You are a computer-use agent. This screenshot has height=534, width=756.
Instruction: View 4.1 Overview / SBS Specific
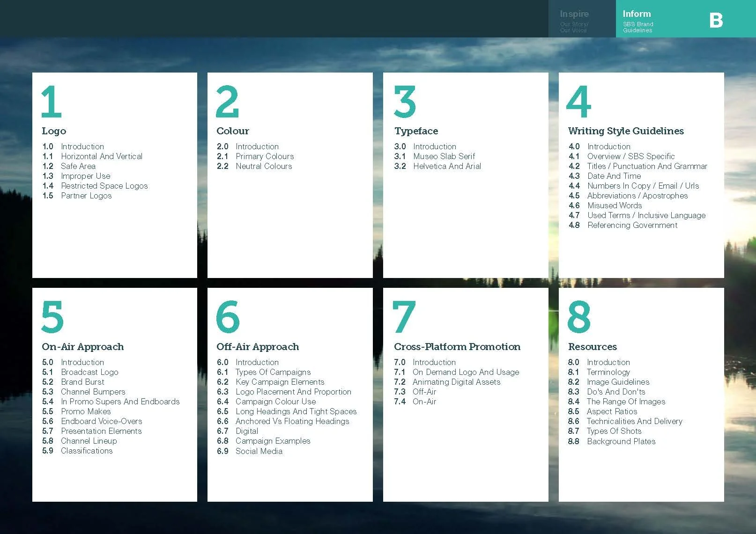point(622,156)
